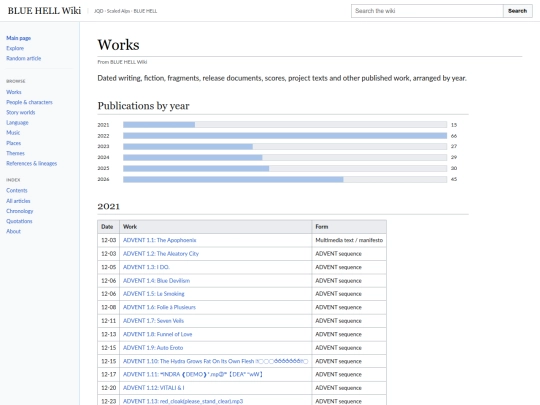Open the Chronology link
This screenshot has width=540, height=405.
(20, 211)
